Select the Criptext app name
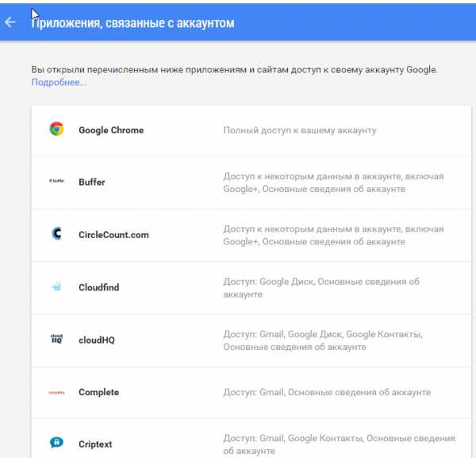Screen dimensions: 476x458 pyautogui.click(x=95, y=444)
